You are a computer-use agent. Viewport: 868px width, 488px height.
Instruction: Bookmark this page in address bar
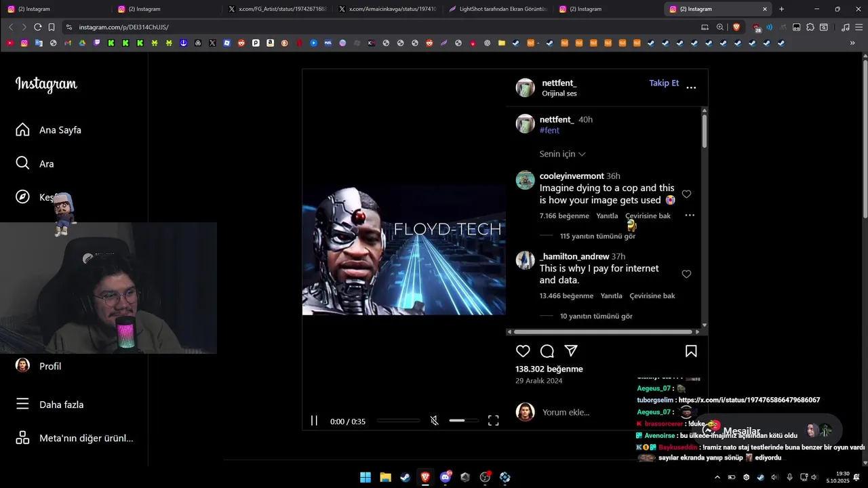tap(52, 27)
